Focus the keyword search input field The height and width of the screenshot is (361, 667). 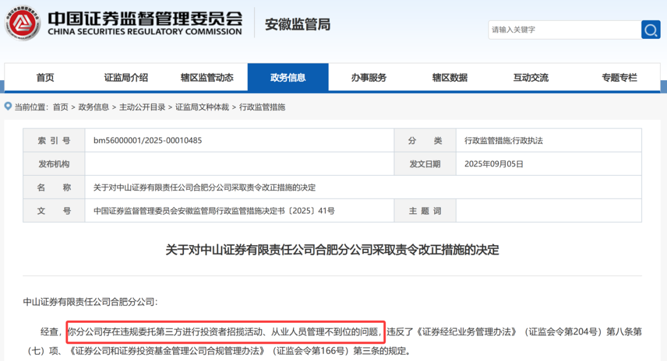coord(564,30)
